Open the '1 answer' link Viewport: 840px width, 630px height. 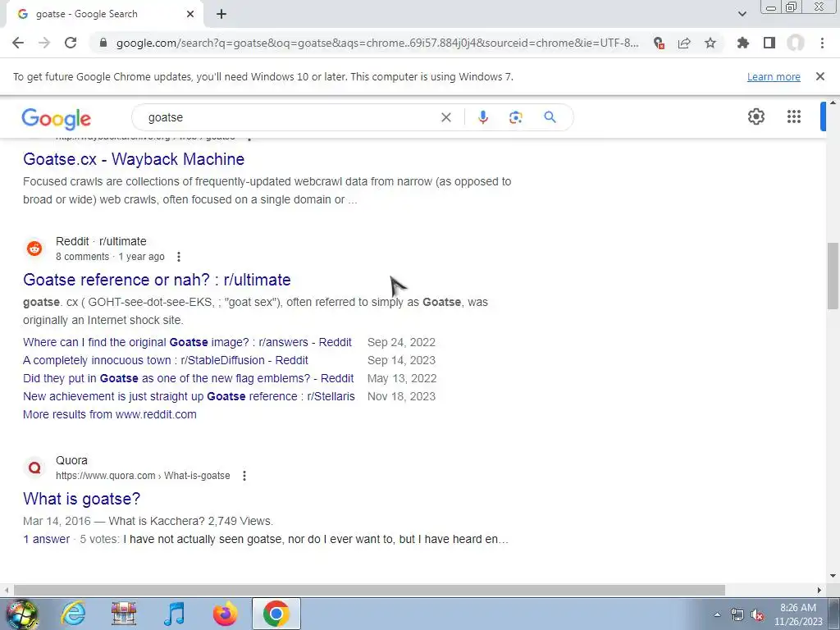click(47, 540)
